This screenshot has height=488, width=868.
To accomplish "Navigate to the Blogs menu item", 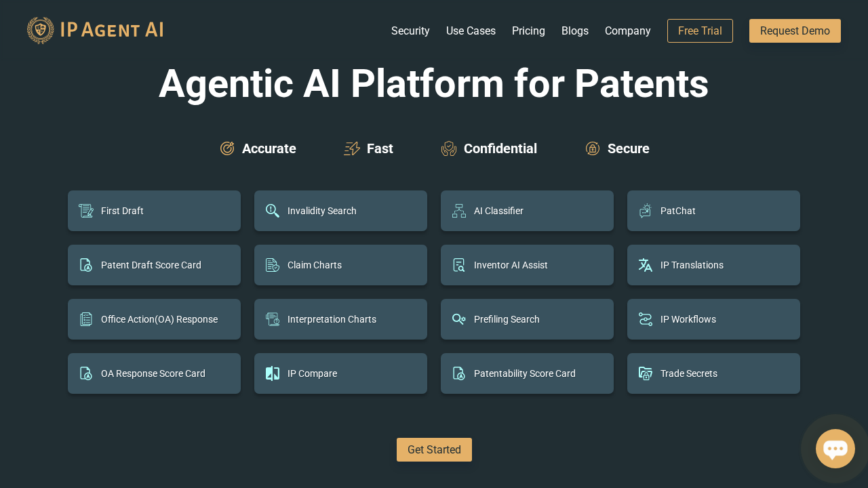I will coord(575,30).
